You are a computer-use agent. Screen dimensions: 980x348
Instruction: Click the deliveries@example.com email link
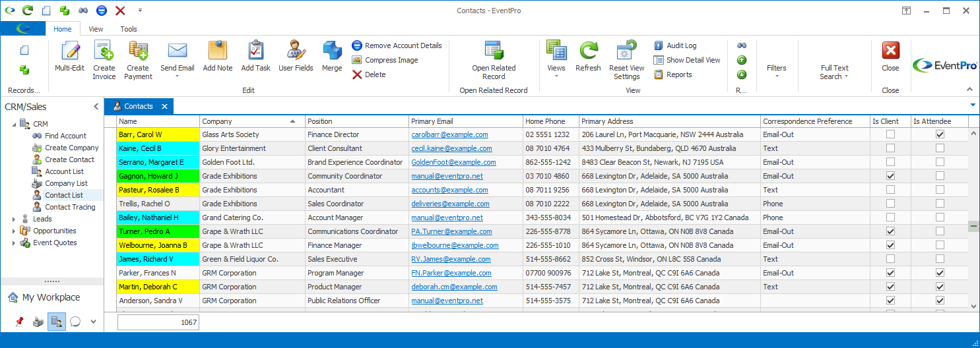coord(450,204)
